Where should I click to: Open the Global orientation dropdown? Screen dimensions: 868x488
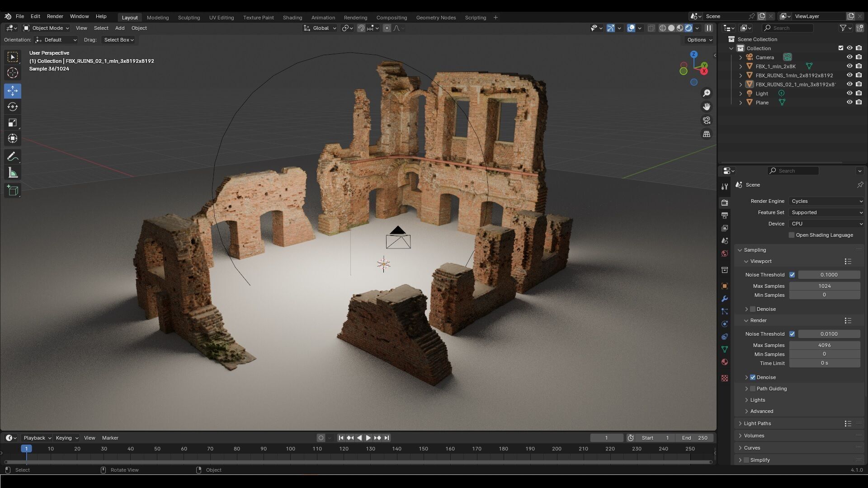pos(320,28)
